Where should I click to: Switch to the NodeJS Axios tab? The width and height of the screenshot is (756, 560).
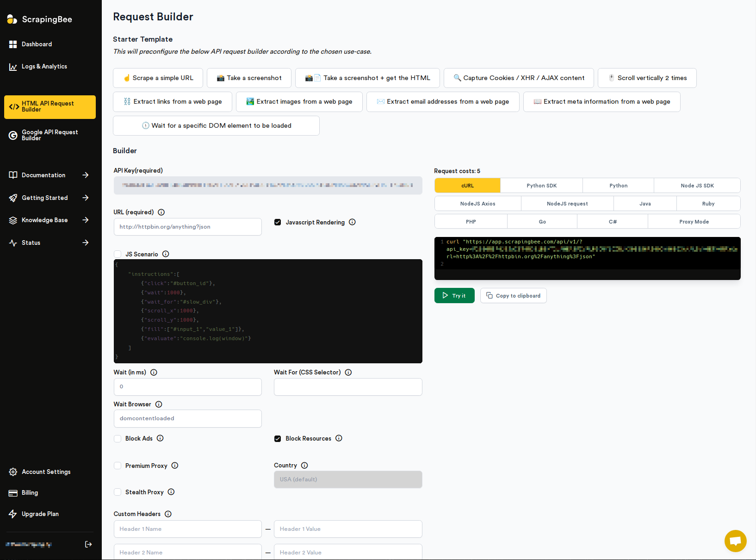[478, 204]
